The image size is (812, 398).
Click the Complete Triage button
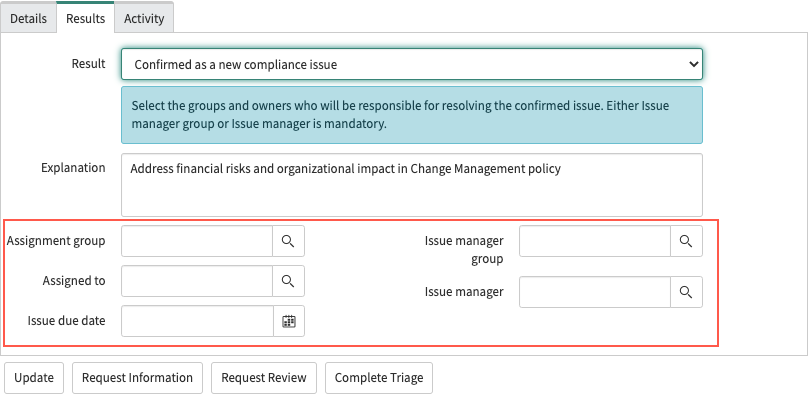point(379,378)
